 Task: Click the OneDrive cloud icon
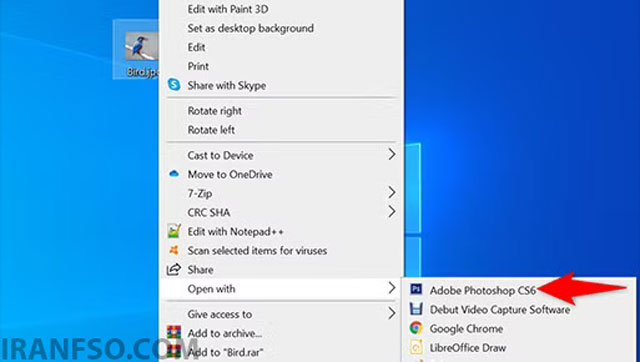[x=174, y=174]
